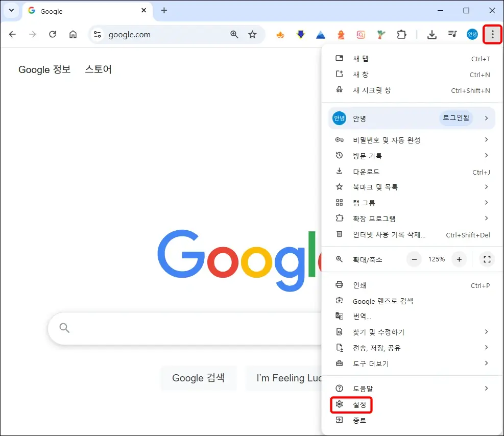Expand 확장 프로그램 submenu
Image resolution: width=504 pixels, height=436 pixels.
(413, 219)
